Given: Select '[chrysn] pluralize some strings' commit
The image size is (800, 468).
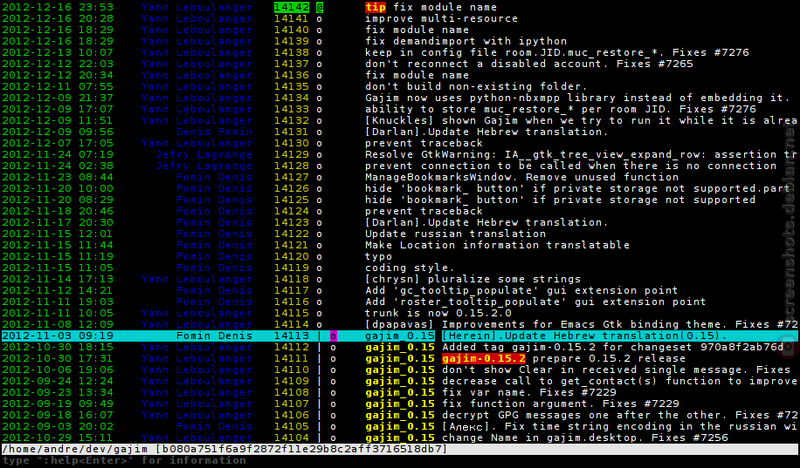Looking at the screenshot, I should [x=473, y=279].
